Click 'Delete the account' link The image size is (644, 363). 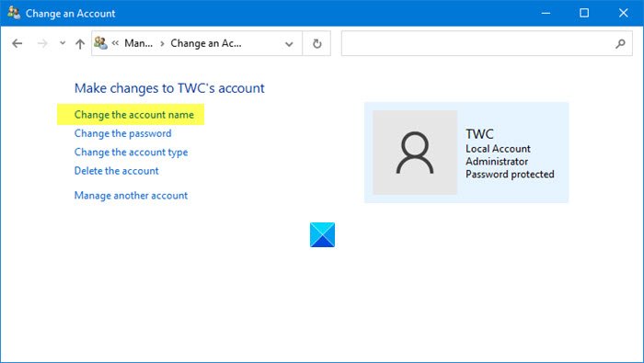116,171
